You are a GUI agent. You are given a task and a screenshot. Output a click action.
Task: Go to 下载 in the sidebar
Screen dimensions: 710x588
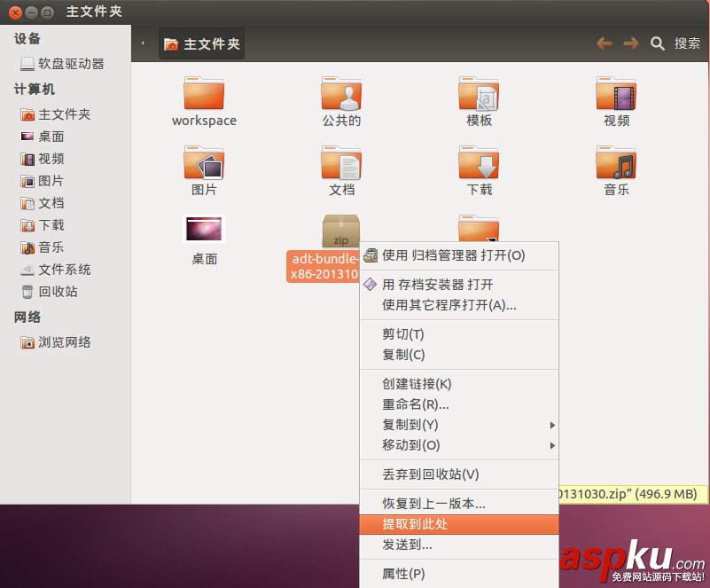[x=43, y=225]
